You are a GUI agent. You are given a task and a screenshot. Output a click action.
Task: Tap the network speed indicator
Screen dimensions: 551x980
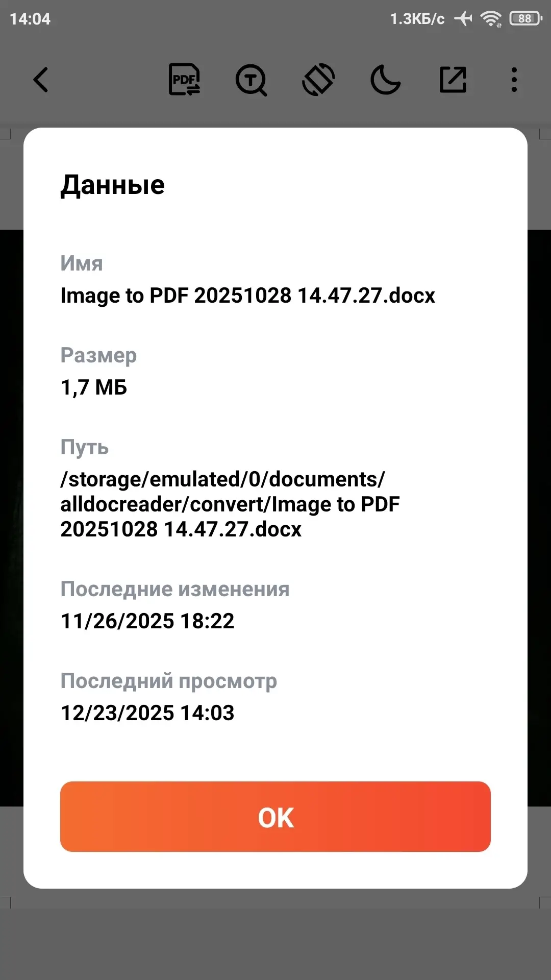coord(417,19)
